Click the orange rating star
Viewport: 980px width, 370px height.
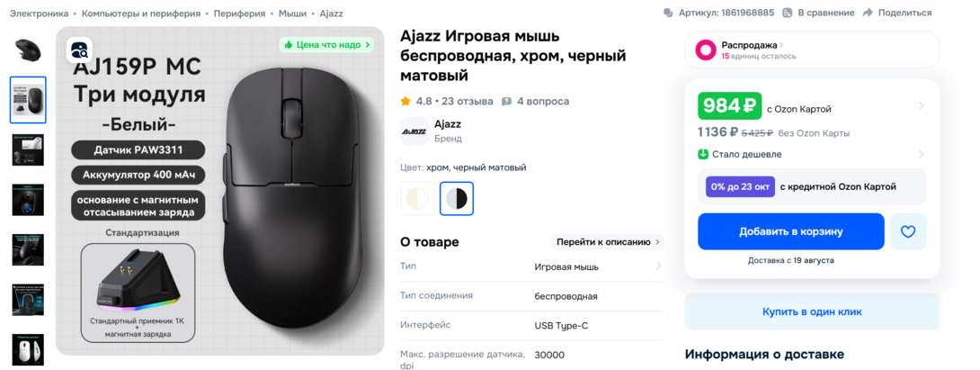[405, 101]
